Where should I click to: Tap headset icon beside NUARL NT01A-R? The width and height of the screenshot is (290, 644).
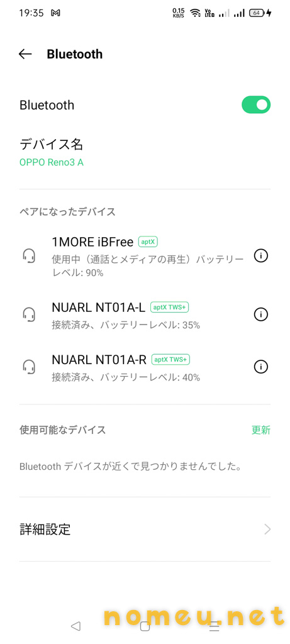(29, 367)
